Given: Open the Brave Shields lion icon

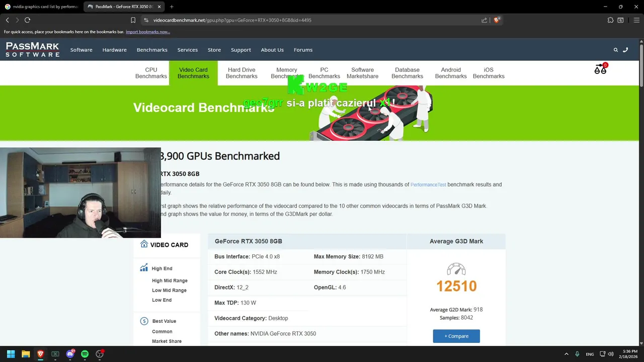Looking at the screenshot, I should click(x=497, y=20).
